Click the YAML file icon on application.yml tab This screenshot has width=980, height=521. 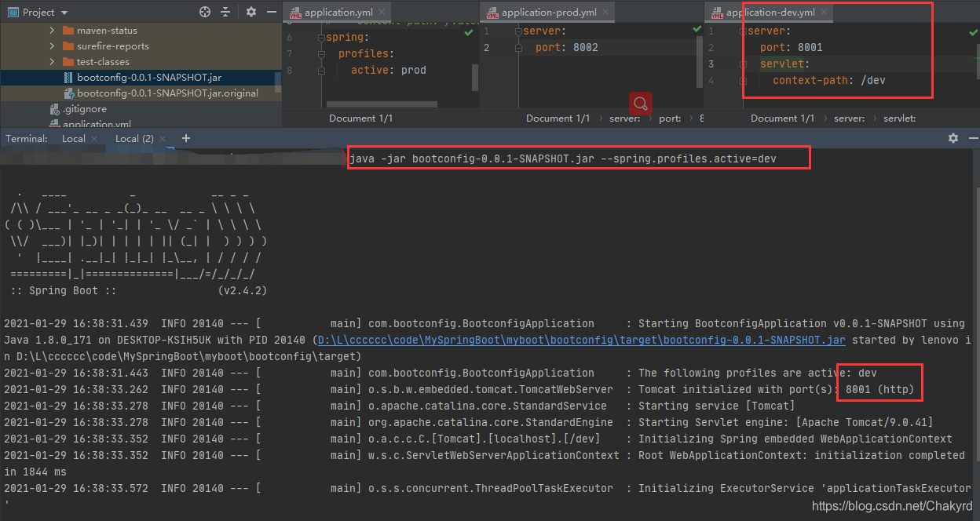[297, 12]
